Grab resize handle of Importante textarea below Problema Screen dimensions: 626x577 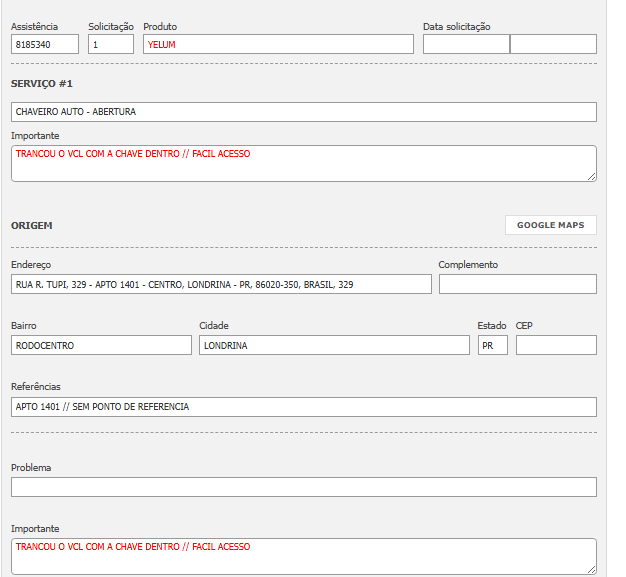591,569
